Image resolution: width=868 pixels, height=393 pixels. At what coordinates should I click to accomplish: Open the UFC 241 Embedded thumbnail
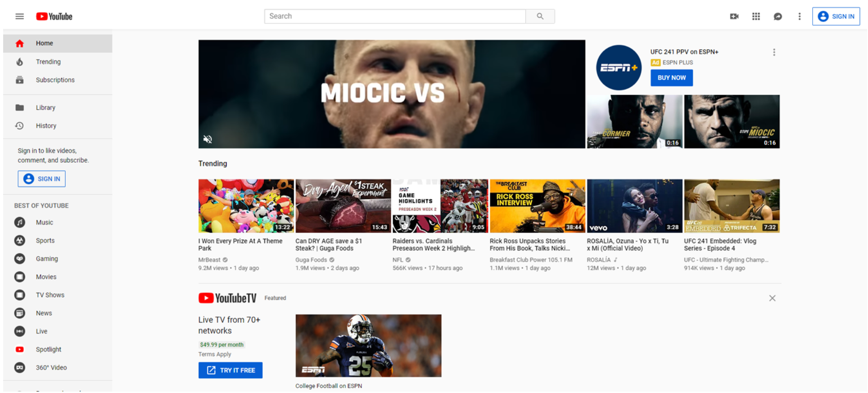coord(732,206)
